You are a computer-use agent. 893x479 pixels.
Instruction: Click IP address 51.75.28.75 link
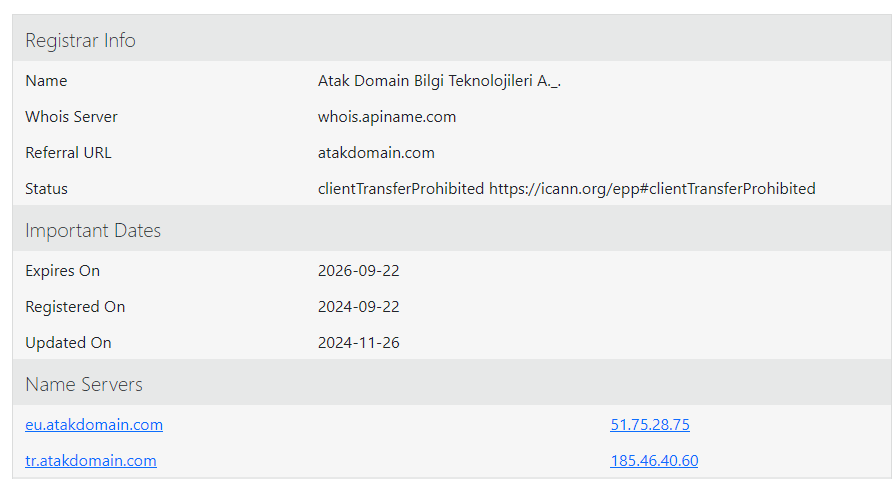650,425
